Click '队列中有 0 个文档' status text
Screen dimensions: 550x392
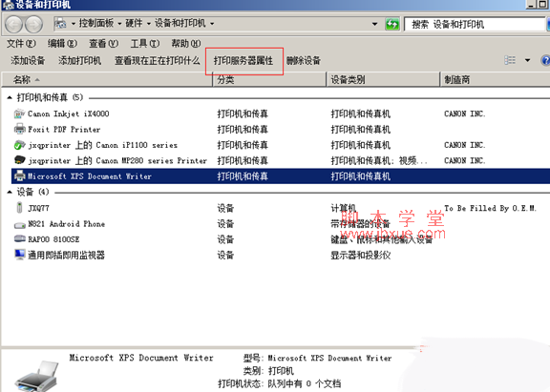tap(304, 384)
